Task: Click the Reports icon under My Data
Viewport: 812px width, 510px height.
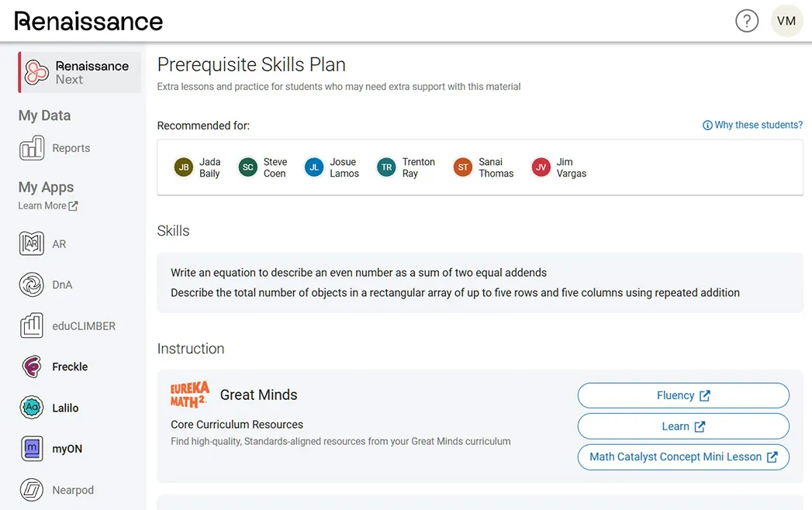Action: (x=31, y=147)
